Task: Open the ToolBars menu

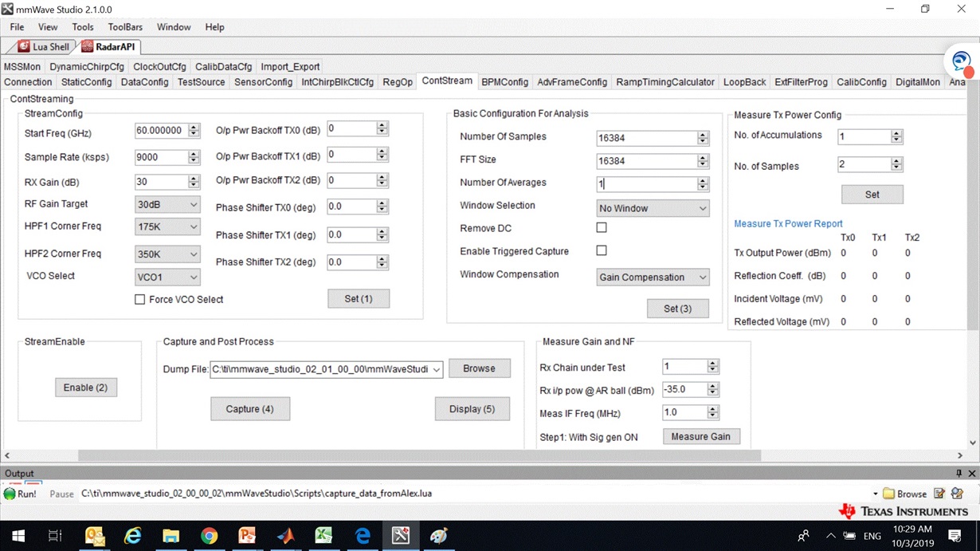Action: coord(125,27)
